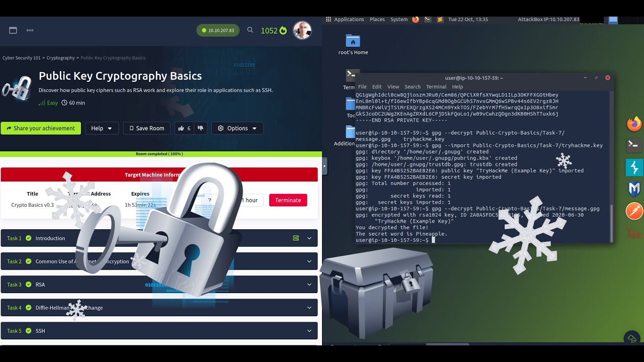Open the orange compass dock icon
The height and width of the screenshot is (362, 644).
pyautogui.click(x=634, y=211)
